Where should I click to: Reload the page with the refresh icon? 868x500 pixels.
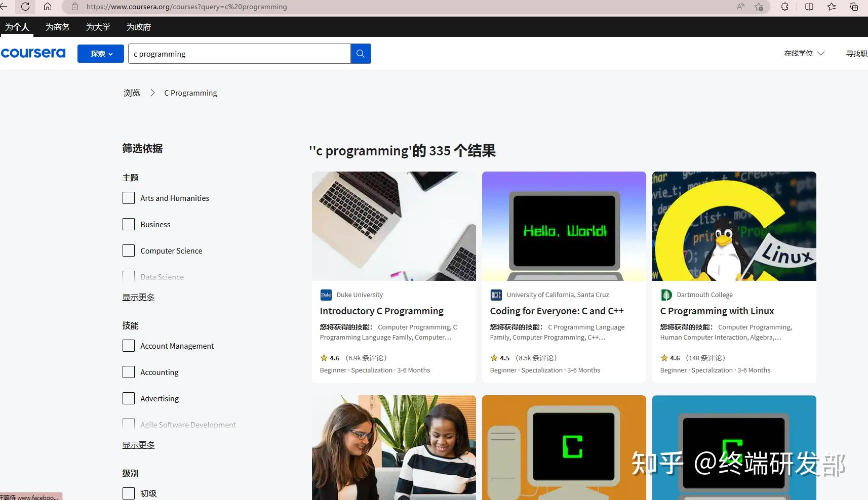[25, 7]
